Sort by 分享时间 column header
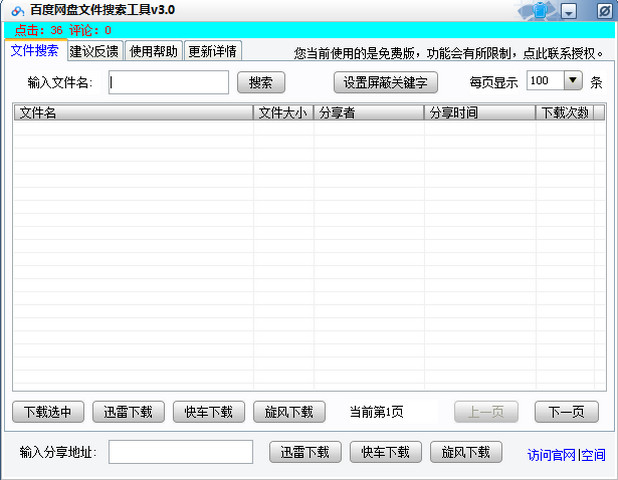Screen dimensions: 618x480 pos(480,113)
